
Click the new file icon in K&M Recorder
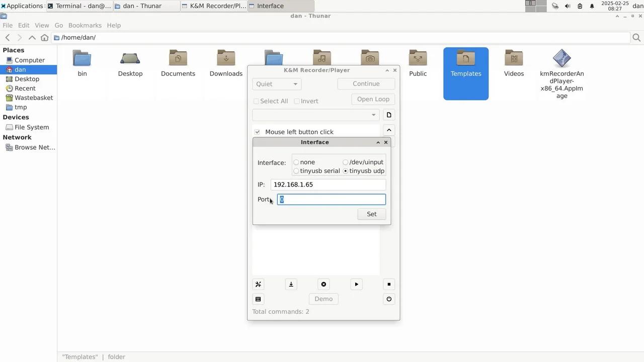point(389,115)
